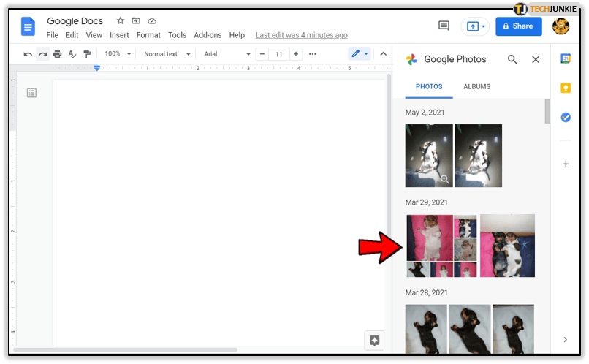Increase font size with plus button
This screenshot has width=589, height=364.
[296, 54]
